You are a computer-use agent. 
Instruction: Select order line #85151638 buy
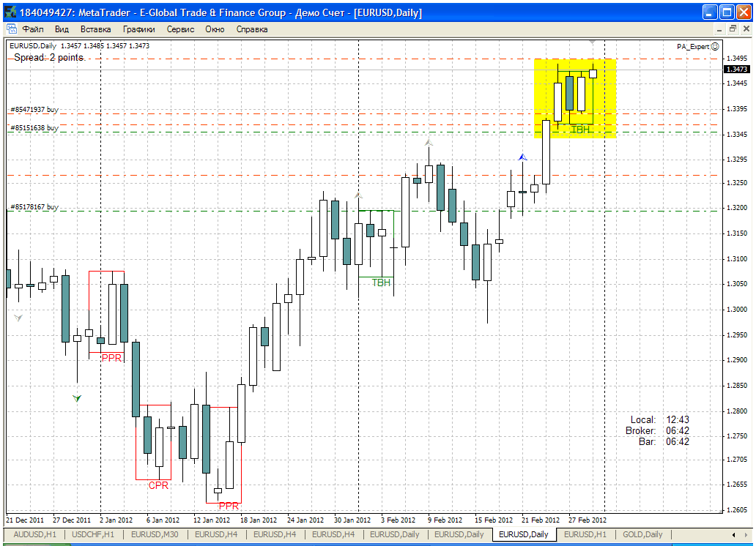click(x=34, y=127)
